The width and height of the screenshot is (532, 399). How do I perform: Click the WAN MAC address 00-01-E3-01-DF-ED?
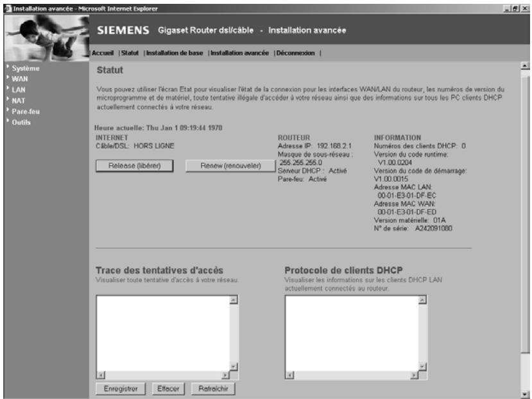click(x=407, y=212)
